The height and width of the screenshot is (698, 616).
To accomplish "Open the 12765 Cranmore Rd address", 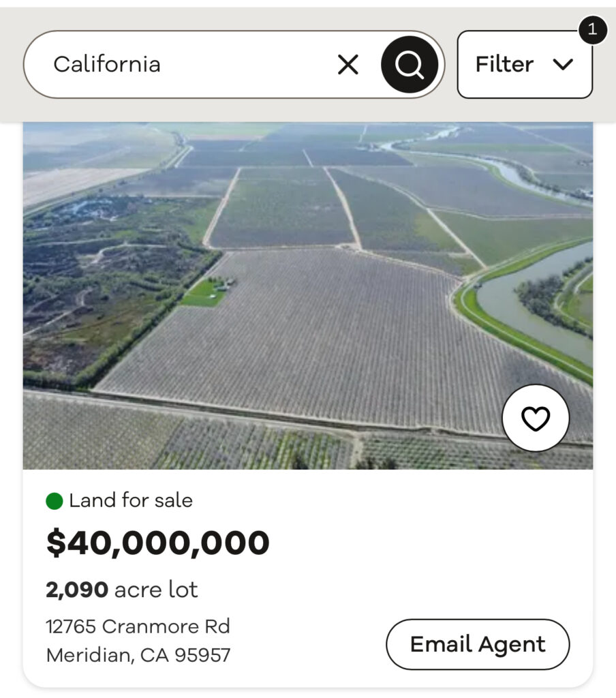I will click(138, 626).
